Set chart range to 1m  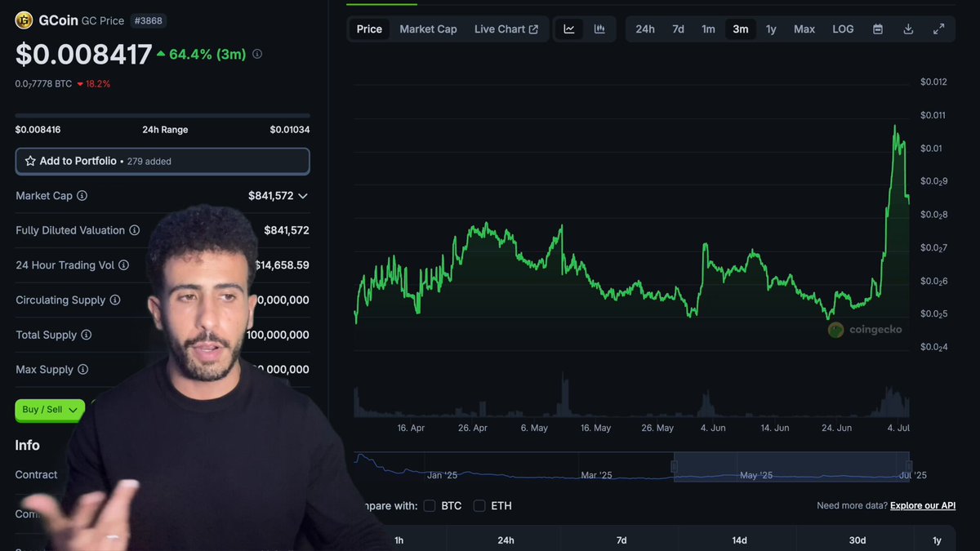tap(708, 29)
